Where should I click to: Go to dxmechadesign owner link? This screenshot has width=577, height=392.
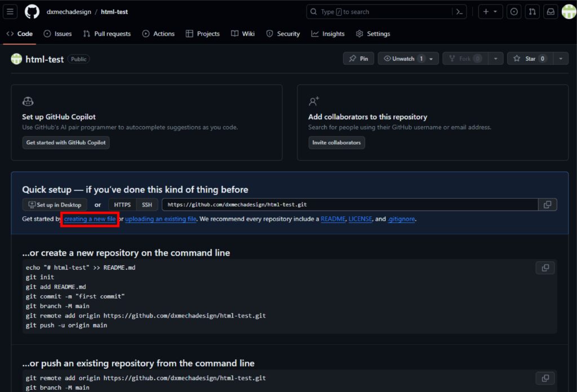click(69, 12)
